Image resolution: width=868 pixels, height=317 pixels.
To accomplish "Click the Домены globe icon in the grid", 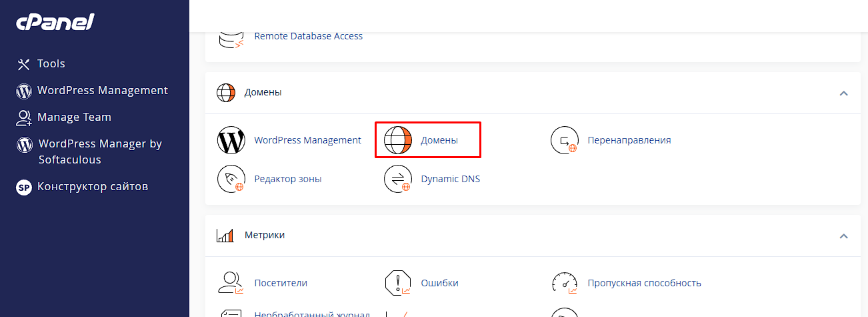I will 398,141.
